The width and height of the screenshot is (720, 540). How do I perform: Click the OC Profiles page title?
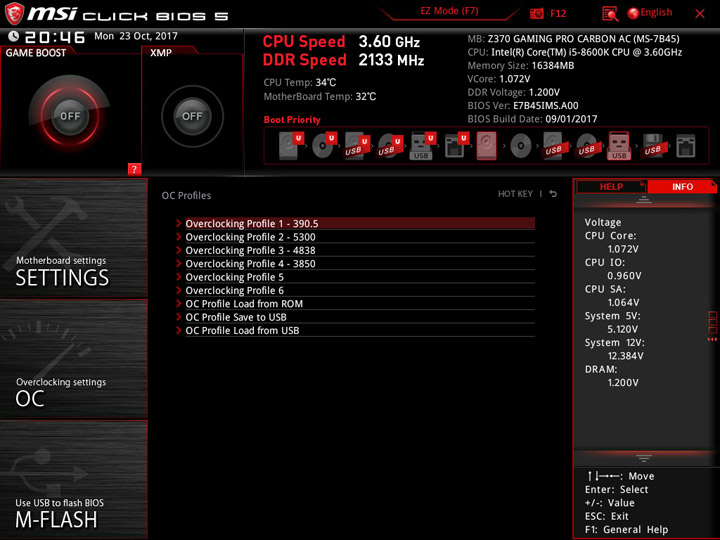tap(186, 196)
